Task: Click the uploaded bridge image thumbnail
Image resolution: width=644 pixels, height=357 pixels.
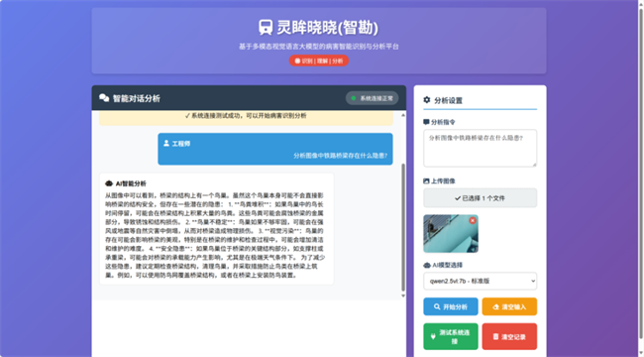Action: click(x=451, y=234)
